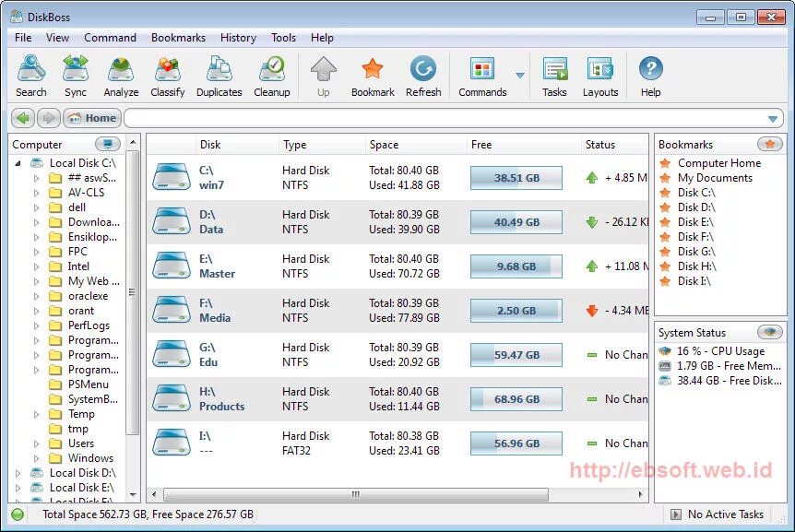Sort by the Space column header

pyautogui.click(x=415, y=145)
